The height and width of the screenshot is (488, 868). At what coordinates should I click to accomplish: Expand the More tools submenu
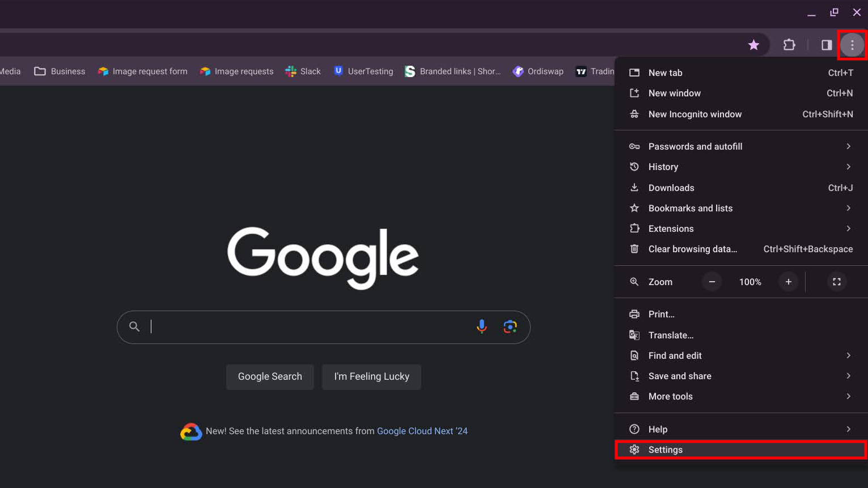point(740,396)
